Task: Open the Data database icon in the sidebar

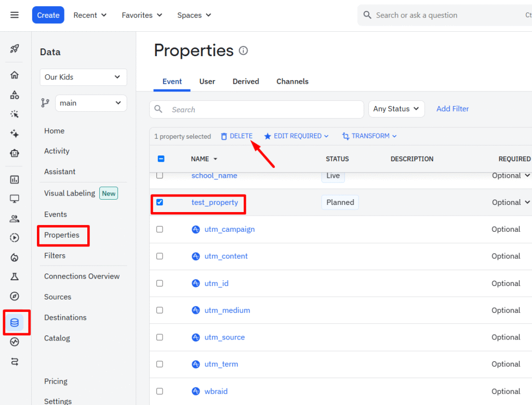Action: (x=15, y=323)
